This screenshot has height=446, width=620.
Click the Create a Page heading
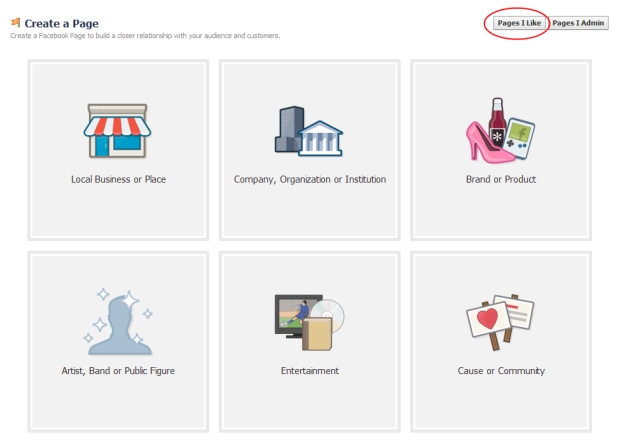61,23
